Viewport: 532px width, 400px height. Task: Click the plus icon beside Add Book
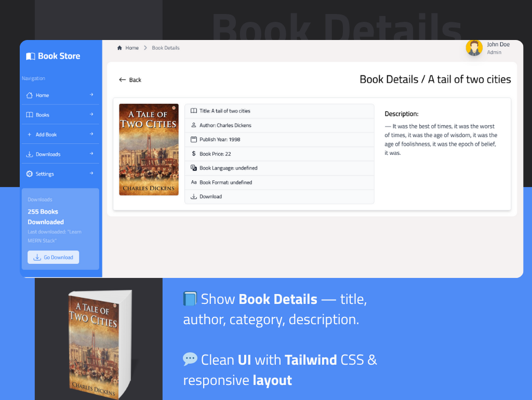coord(30,135)
